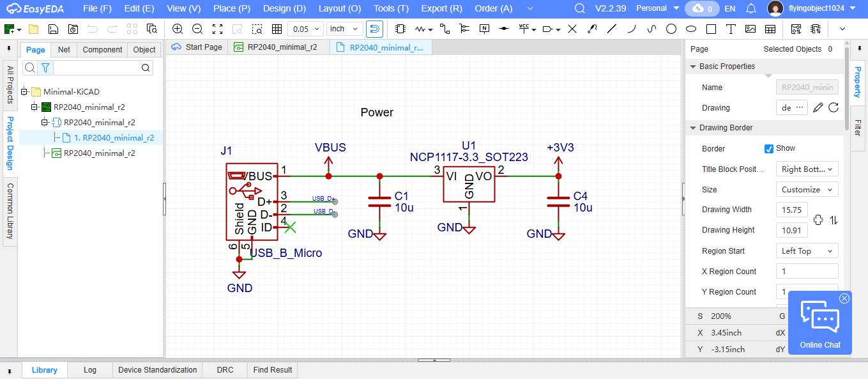Viewport: 868px width, 379px height.
Task: Open the Online Chat button
Action: 820,322
